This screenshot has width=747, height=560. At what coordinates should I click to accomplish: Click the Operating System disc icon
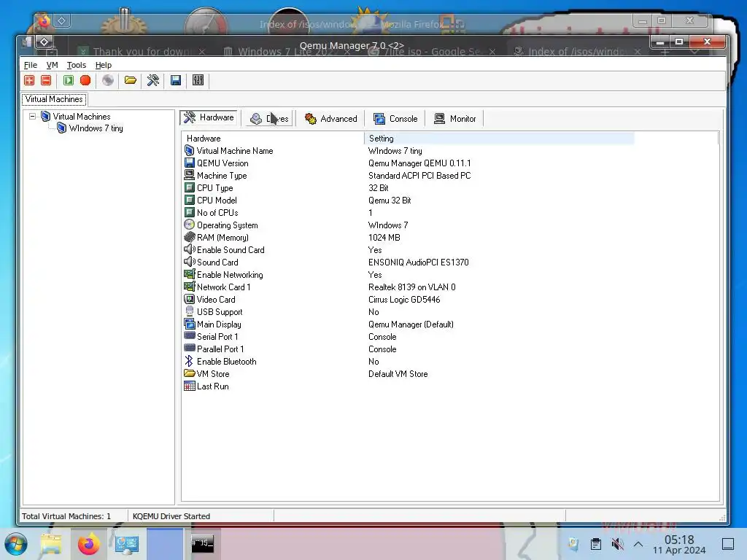click(189, 225)
